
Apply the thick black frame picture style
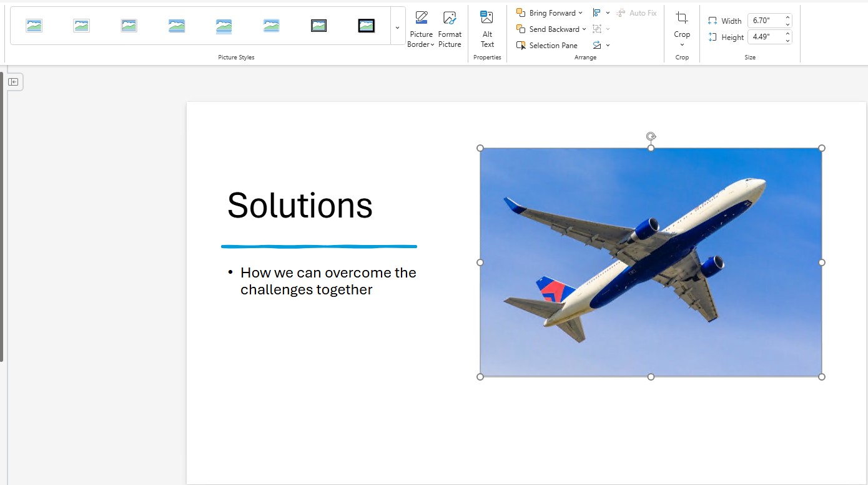(367, 26)
